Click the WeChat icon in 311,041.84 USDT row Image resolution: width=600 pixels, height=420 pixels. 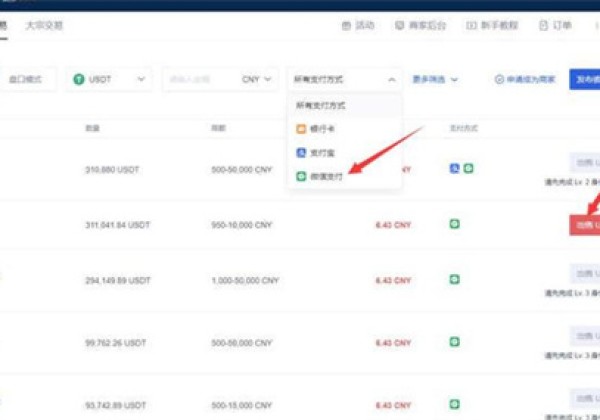tap(455, 224)
